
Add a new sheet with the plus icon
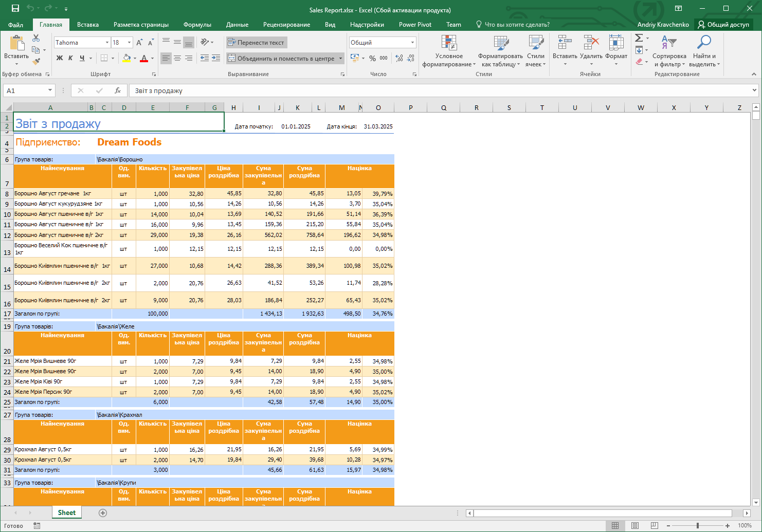coord(103,513)
